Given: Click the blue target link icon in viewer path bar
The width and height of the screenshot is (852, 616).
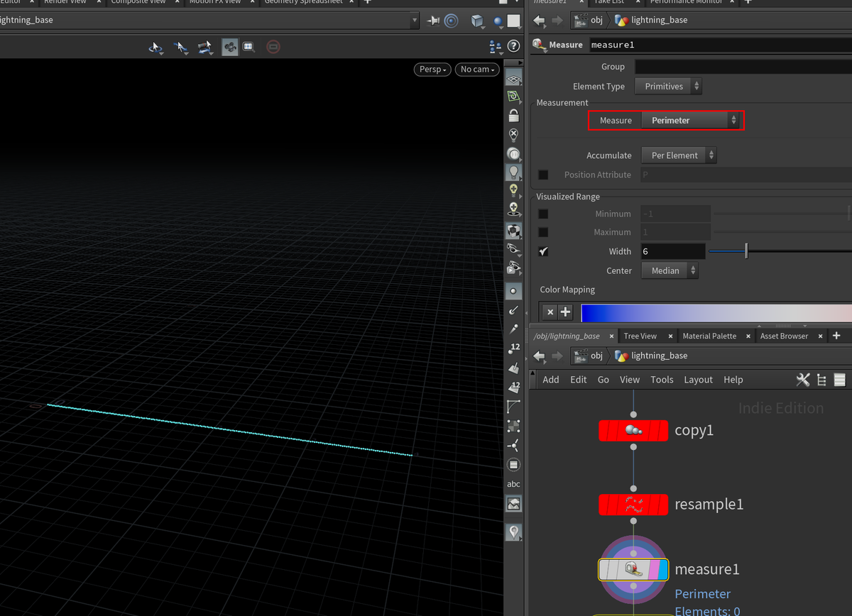Looking at the screenshot, I should click(x=452, y=21).
